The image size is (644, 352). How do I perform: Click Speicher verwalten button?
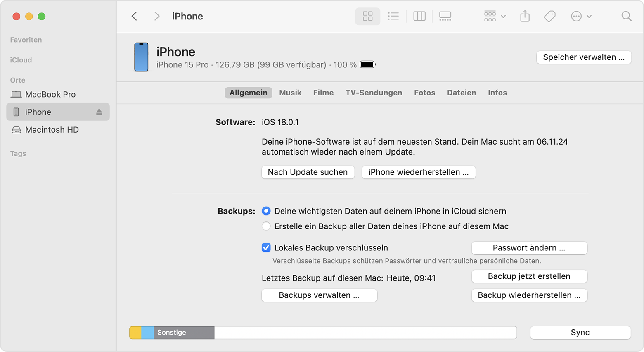click(584, 57)
